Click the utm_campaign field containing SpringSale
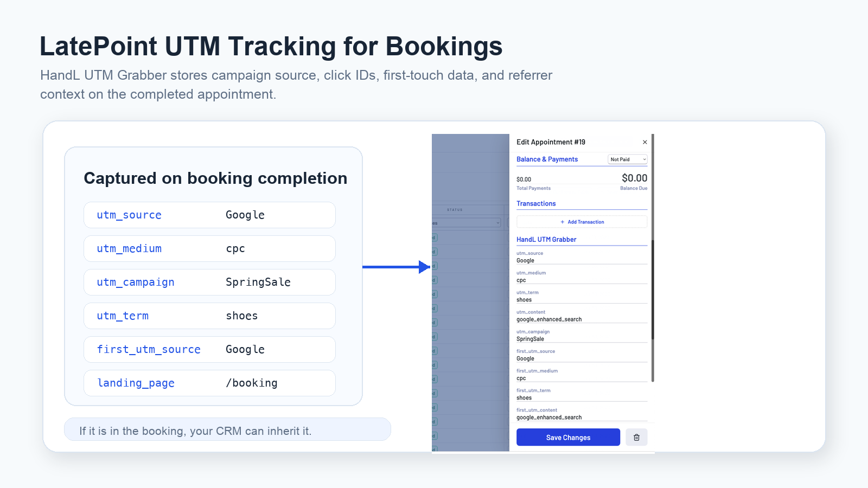 tap(582, 339)
